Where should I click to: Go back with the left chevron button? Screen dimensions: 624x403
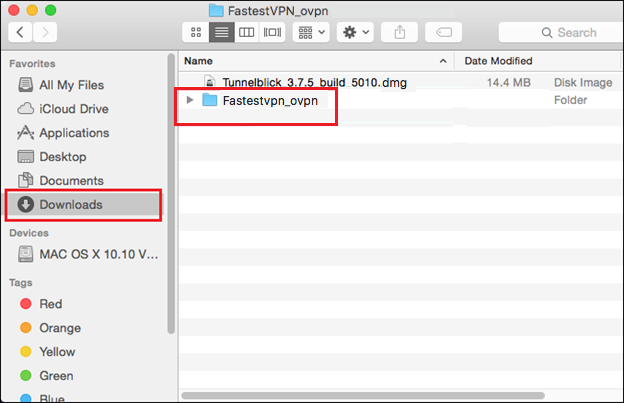point(20,32)
